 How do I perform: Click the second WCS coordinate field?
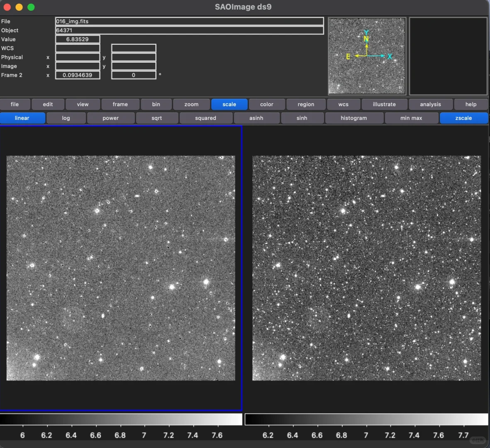click(134, 48)
